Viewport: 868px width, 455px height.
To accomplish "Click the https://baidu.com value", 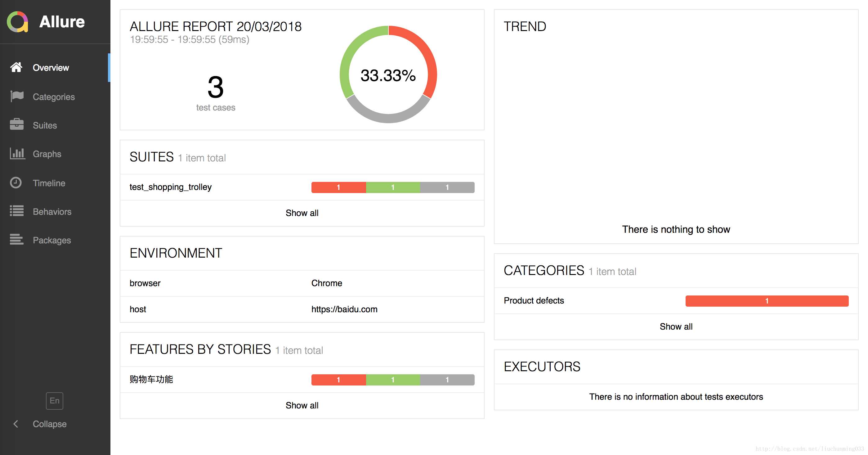I will (344, 309).
